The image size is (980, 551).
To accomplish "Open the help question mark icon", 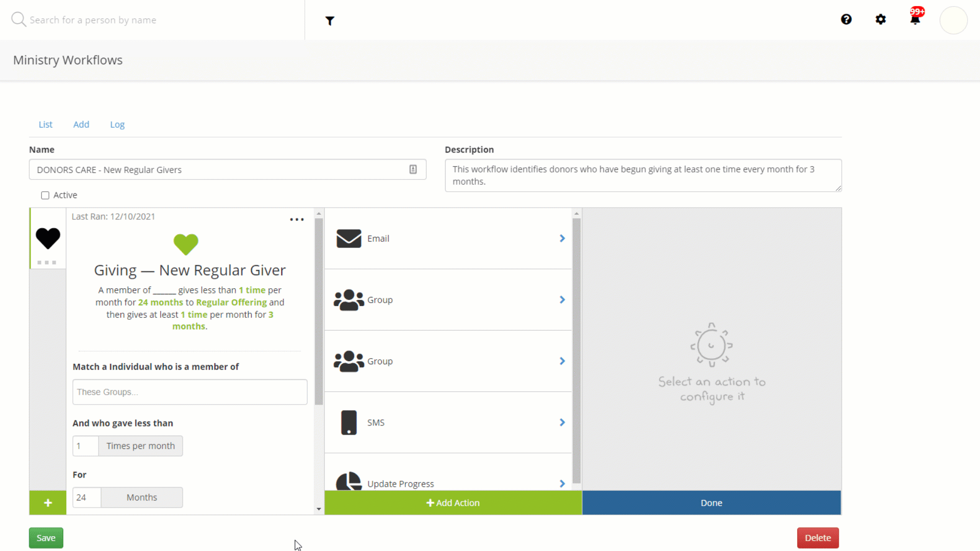I will pyautogui.click(x=846, y=19).
